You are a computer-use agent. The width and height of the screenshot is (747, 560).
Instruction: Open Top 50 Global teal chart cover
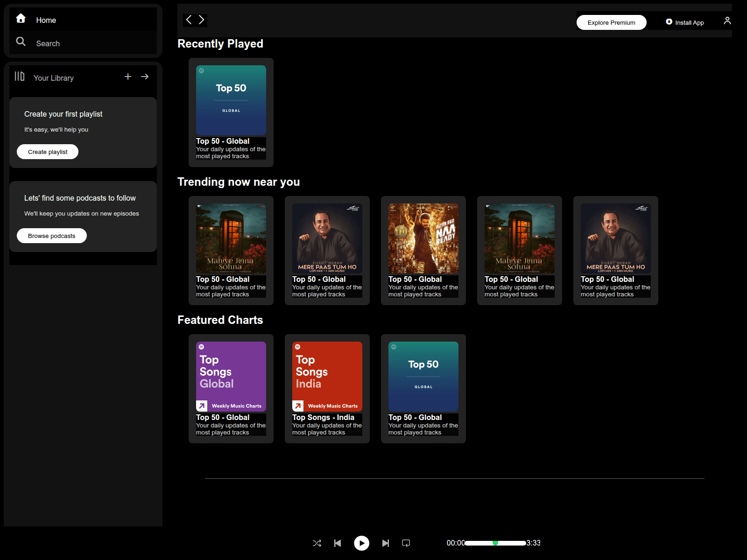423,377
